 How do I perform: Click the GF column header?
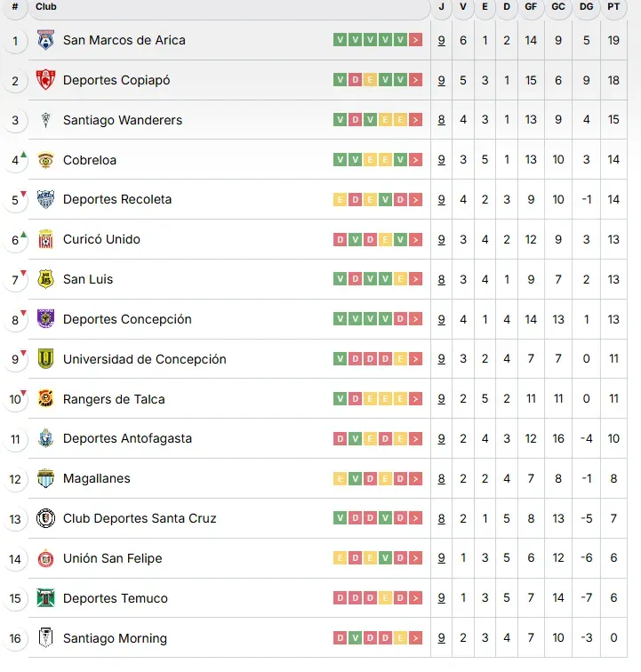[531, 6]
